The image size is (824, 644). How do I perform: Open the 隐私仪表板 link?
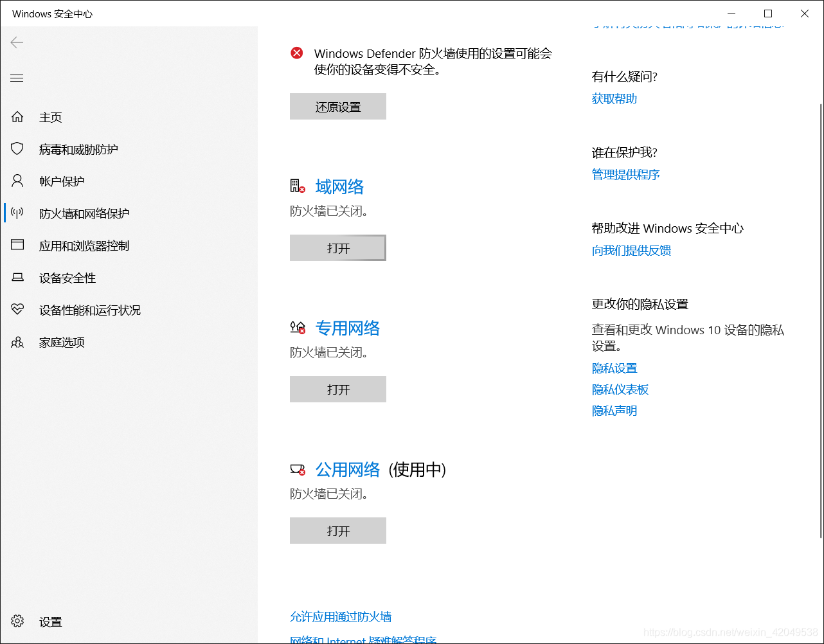click(x=620, y=389)
